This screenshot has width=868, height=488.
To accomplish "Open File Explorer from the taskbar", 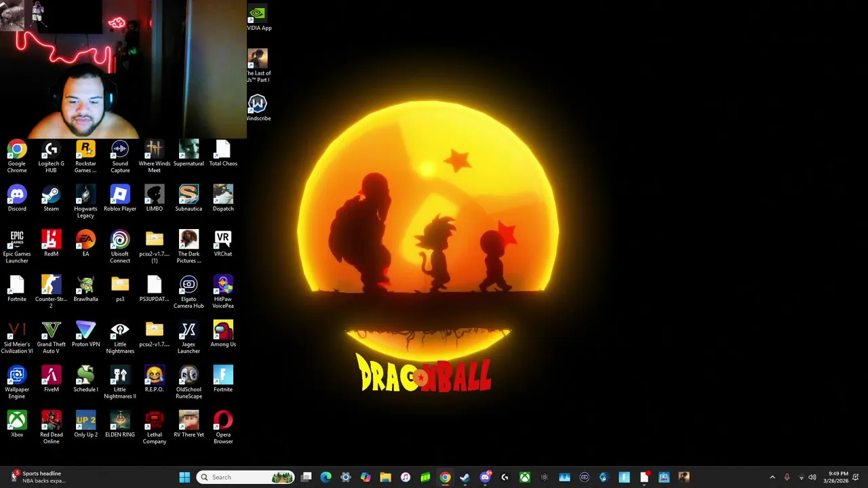I will (x=385, y=477).
